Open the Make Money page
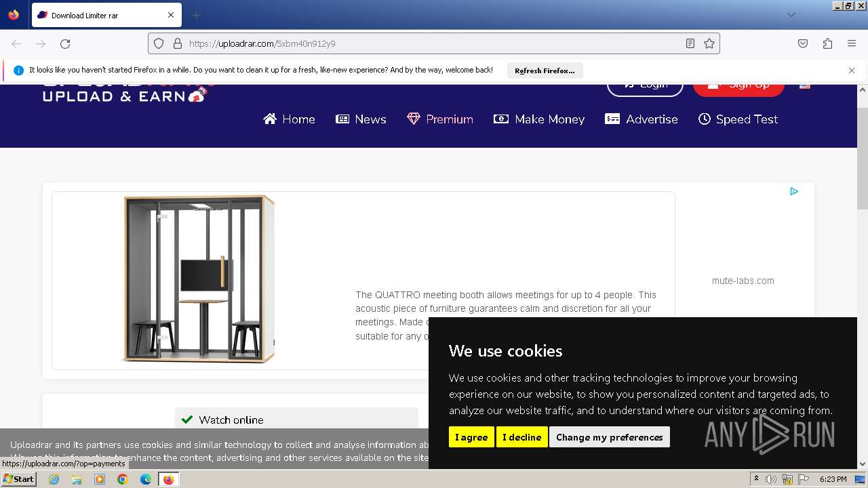868x488 pixels. (x=539, y=119)
